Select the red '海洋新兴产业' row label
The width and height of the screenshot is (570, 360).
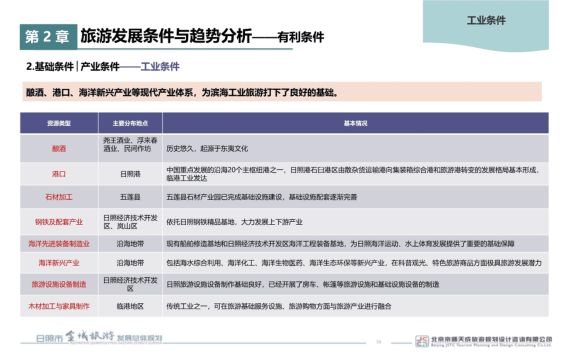tap(59, 263)
